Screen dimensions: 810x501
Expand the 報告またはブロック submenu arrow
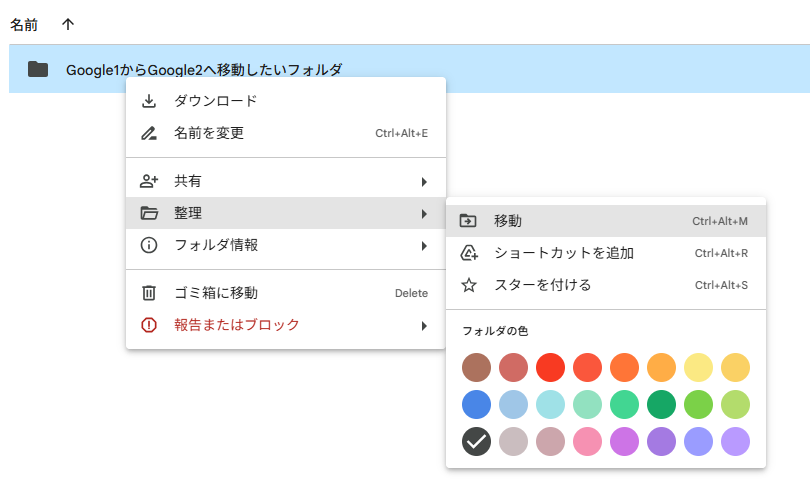point(424,326)
